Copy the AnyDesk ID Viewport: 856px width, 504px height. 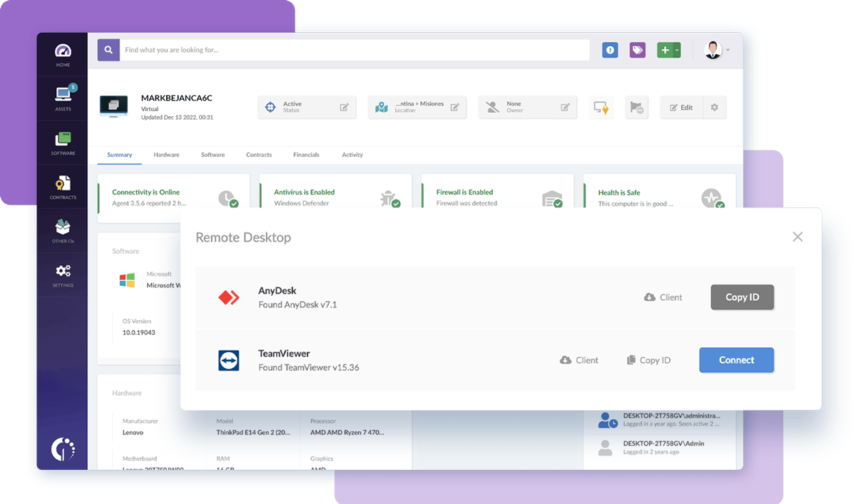(742, 297)
